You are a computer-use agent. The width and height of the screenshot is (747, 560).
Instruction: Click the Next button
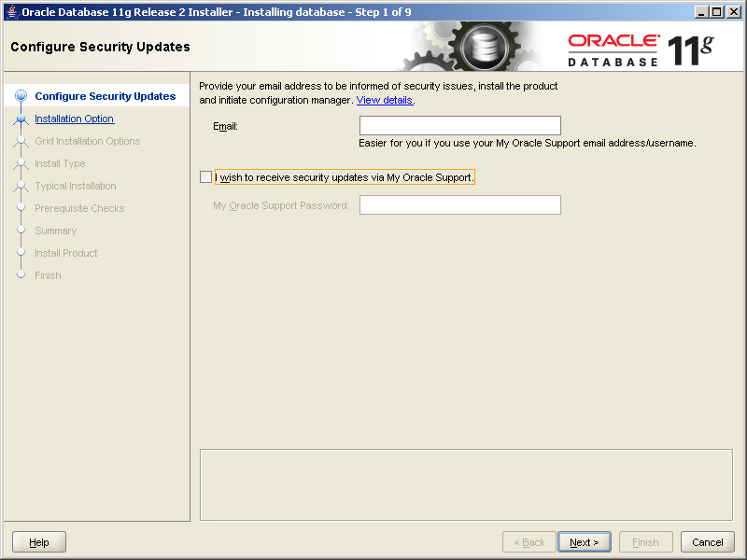tap(585, 542)
